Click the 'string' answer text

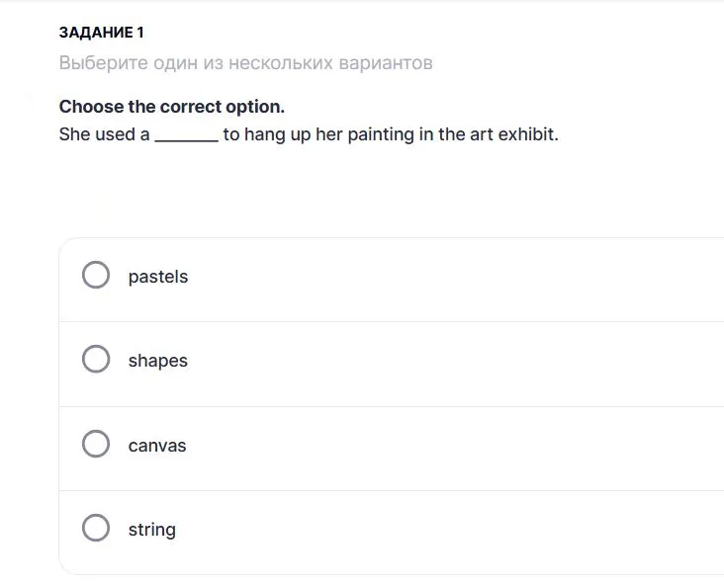pos(151,530)
